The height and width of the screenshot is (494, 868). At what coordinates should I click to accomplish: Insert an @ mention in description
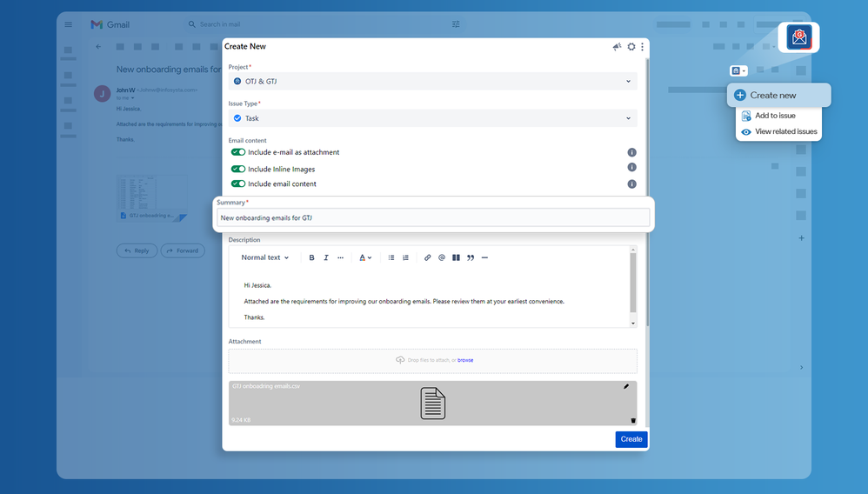tap(442, 257)
